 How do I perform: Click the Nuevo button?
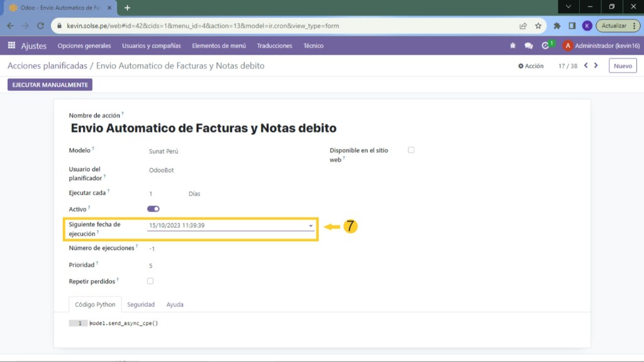(623, 65)
